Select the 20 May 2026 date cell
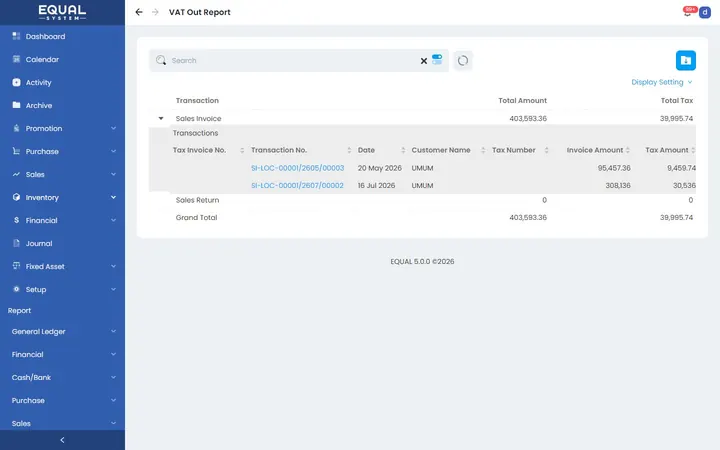 point(379,168)
